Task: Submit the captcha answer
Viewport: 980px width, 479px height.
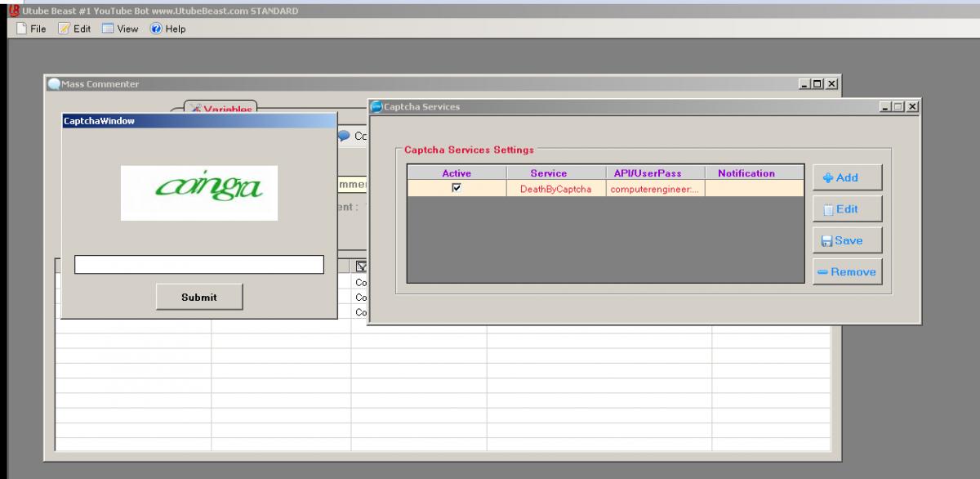Action: (199, 297)
